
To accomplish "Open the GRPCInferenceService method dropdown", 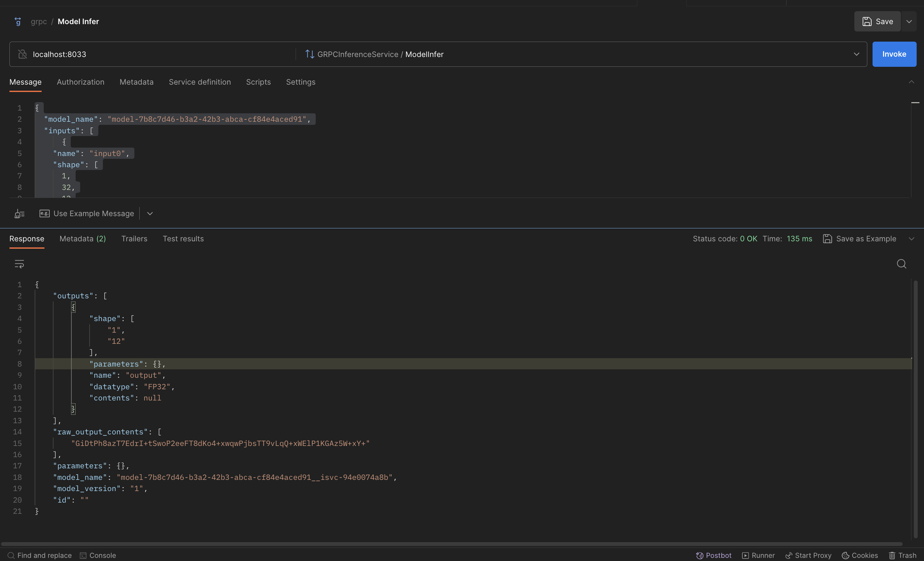I will pyautogui.click(x=856, y=54).
